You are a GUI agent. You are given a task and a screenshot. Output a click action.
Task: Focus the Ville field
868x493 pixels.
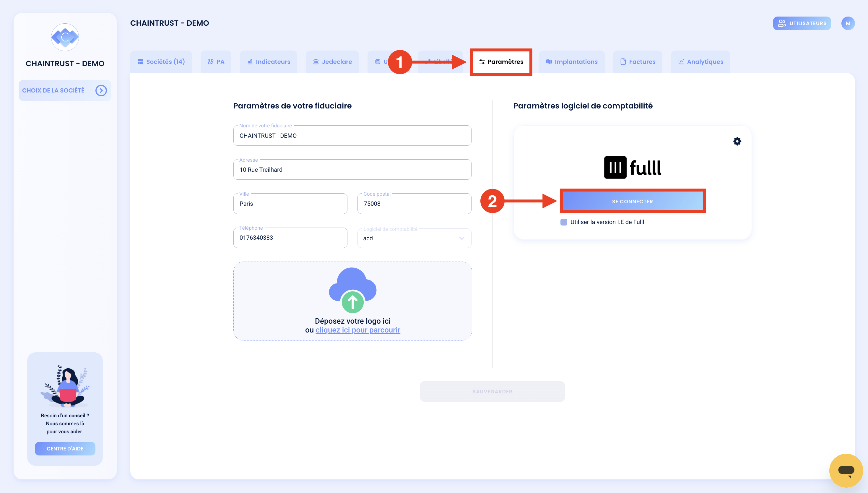290,204
